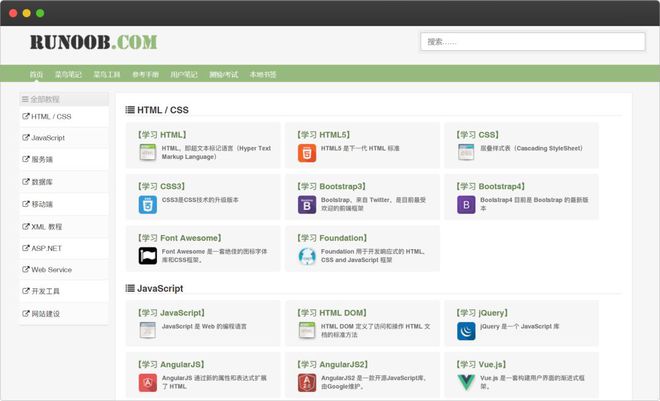Click the JavaScript tutorial card icon
Screen dimensions: 660x401
(148, 330)
